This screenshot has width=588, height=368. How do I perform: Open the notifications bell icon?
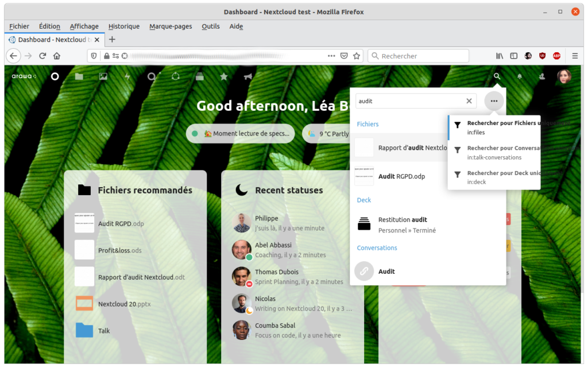(519, 76)
